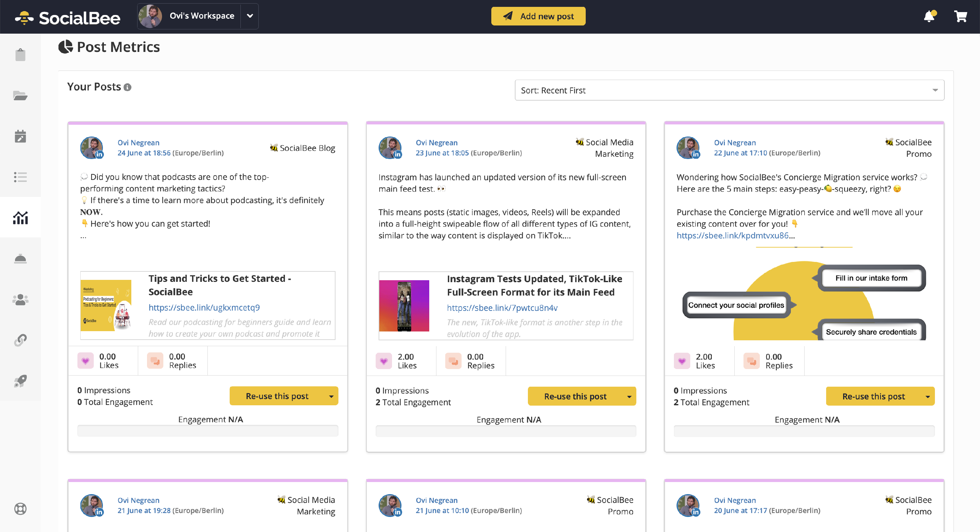Click Ovi's Workspace name
Screen dimensions: 980x532
[202, 16]
